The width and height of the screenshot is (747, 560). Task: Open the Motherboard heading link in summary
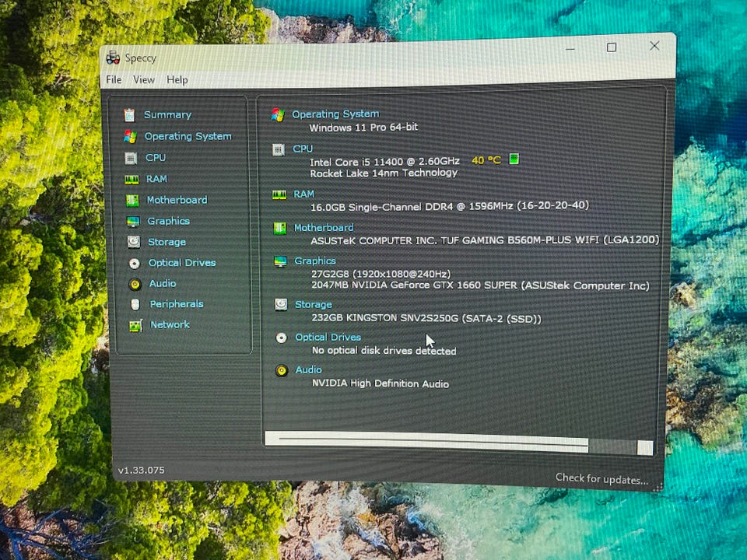[324, 228]
